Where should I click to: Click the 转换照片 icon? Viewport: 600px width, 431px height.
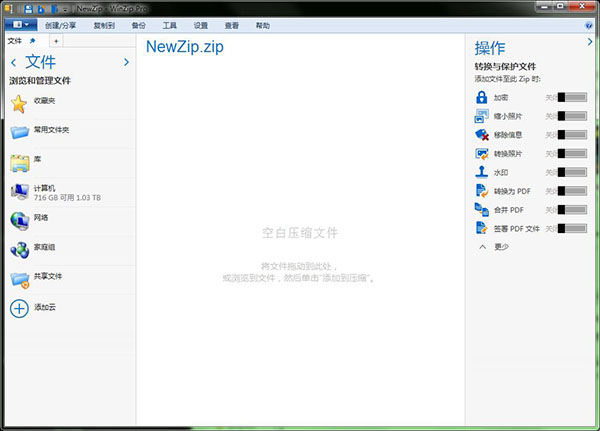[x=481, y=153]
